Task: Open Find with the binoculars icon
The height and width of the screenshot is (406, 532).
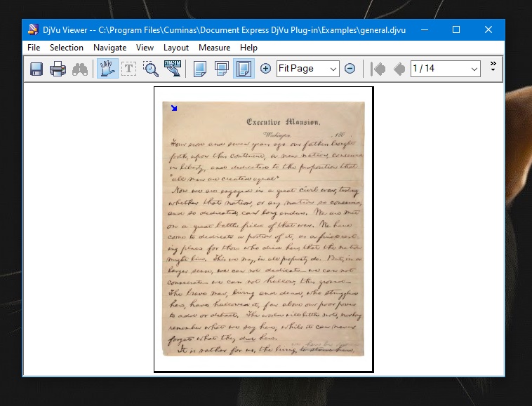Action: pos(80,69)
